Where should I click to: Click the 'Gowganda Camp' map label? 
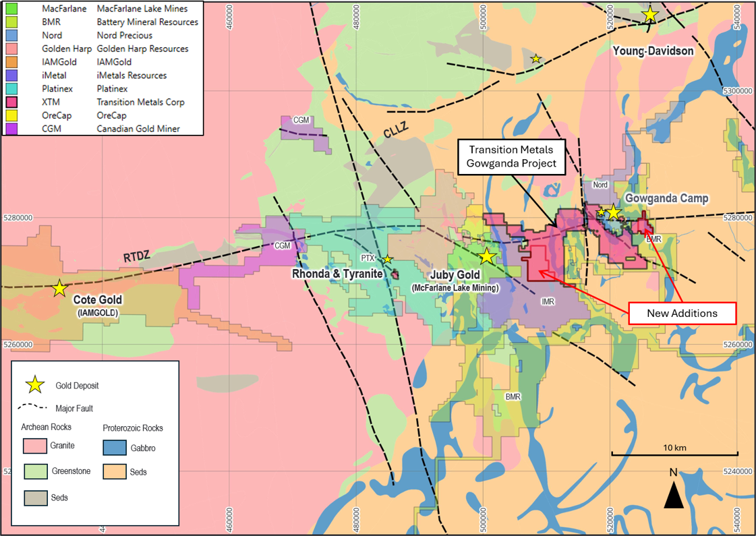click(x=667, y=198)
